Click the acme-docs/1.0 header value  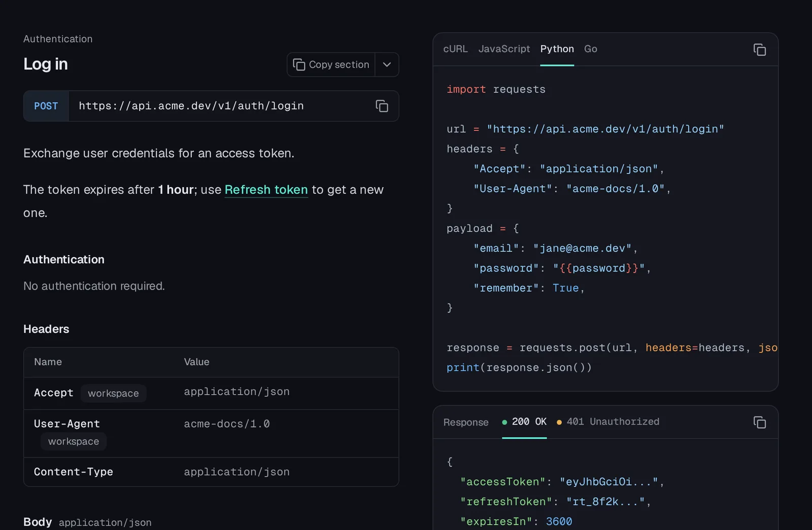pyautogui.click(x=227, y=424)
